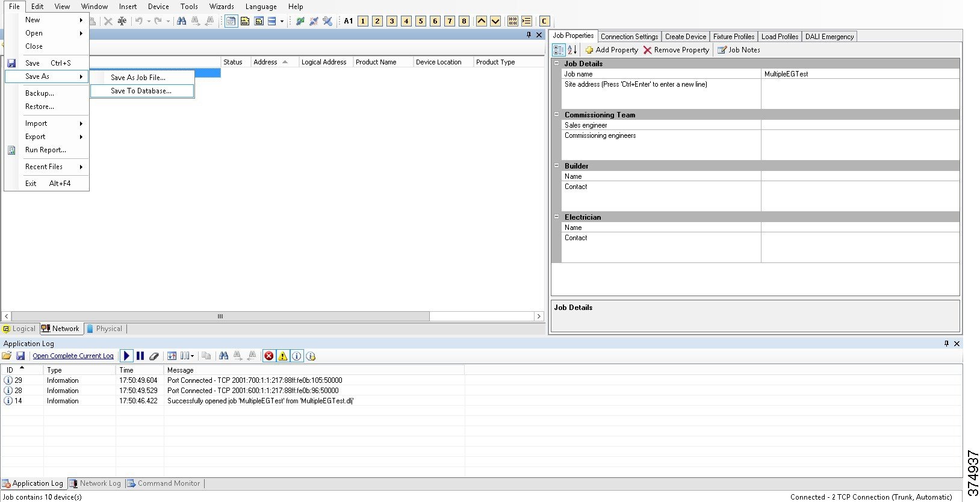Click the connect to network plug icon
980x502 pixels.
point(300,21)
